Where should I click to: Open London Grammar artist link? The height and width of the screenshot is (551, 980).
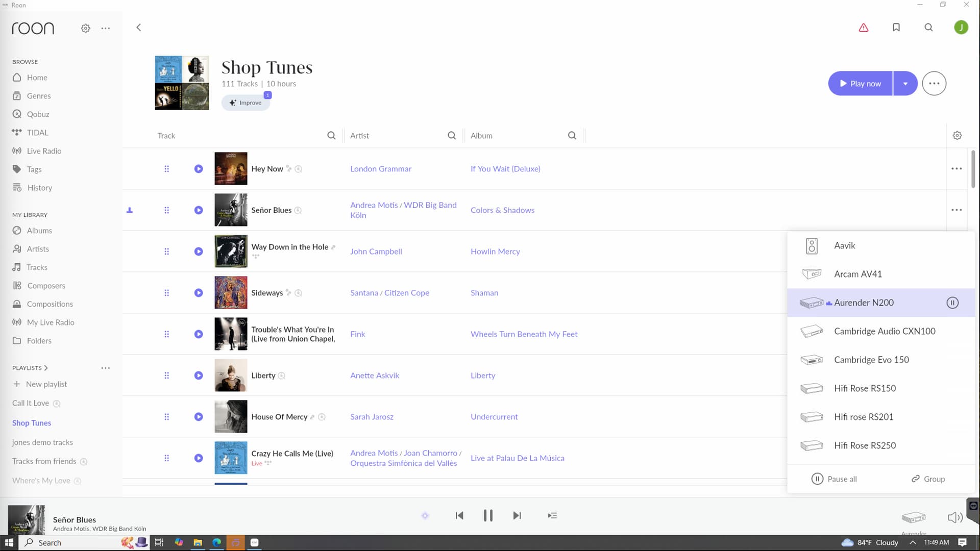pos(380,169)
